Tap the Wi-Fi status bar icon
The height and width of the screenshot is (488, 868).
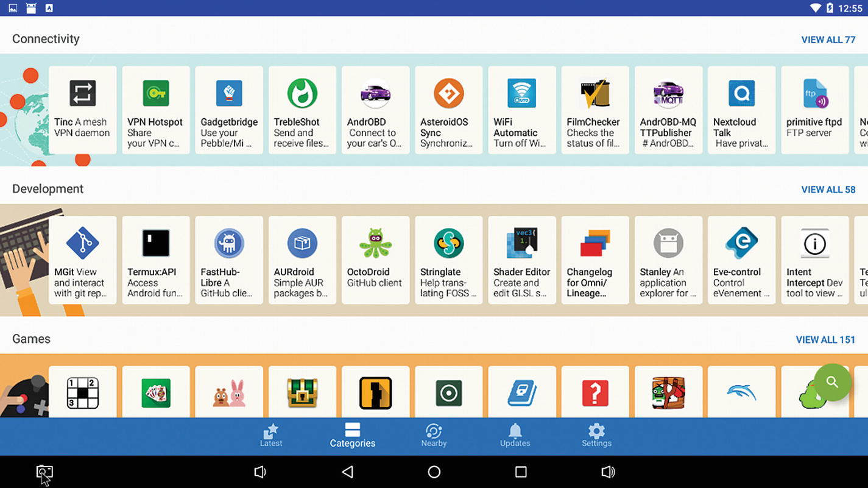815,8
